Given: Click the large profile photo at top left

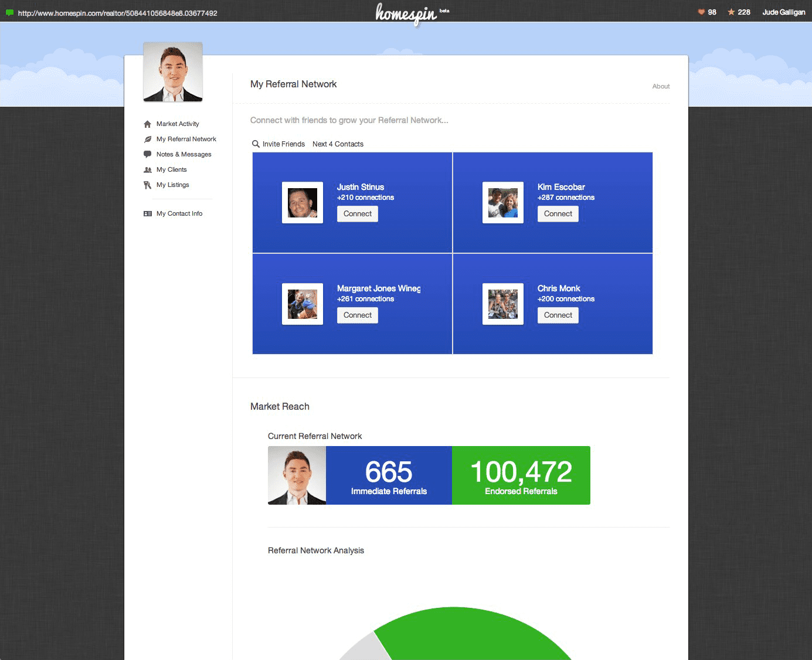Looking at the screenshot, I should (173, 72).
